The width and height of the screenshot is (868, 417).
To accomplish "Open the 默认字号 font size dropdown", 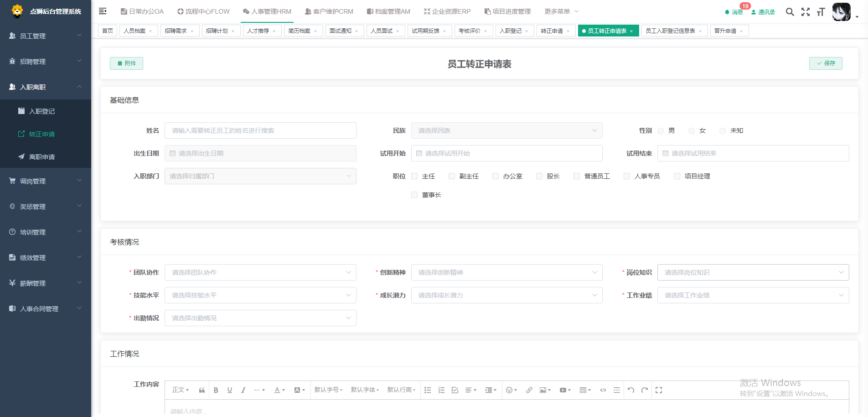I will click(328, 390).
